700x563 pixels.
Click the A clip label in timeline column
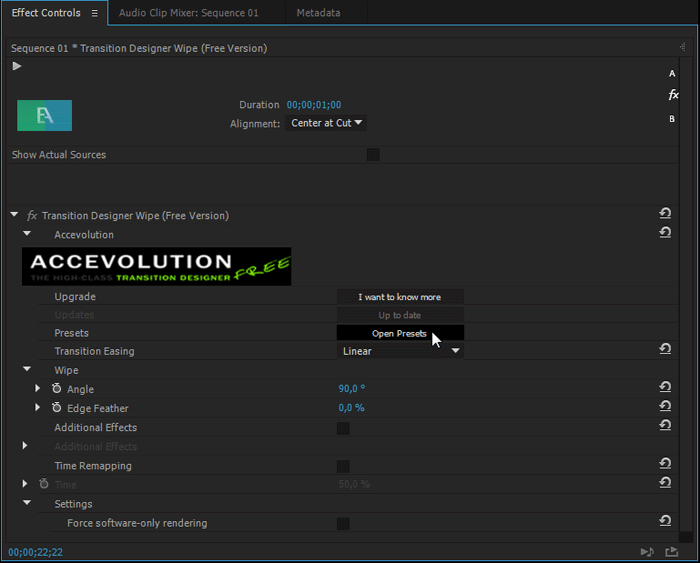click(x=672, y=74)
